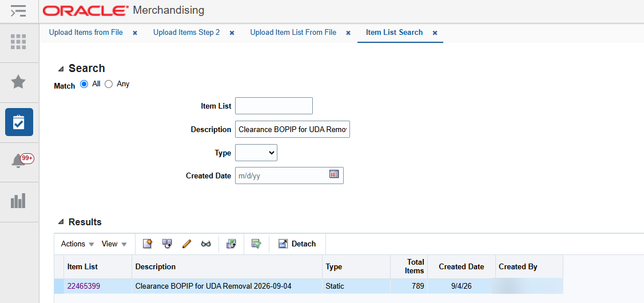Click the Description search field
The width and height of the screenshot is (644, 303).
point(292,129)
